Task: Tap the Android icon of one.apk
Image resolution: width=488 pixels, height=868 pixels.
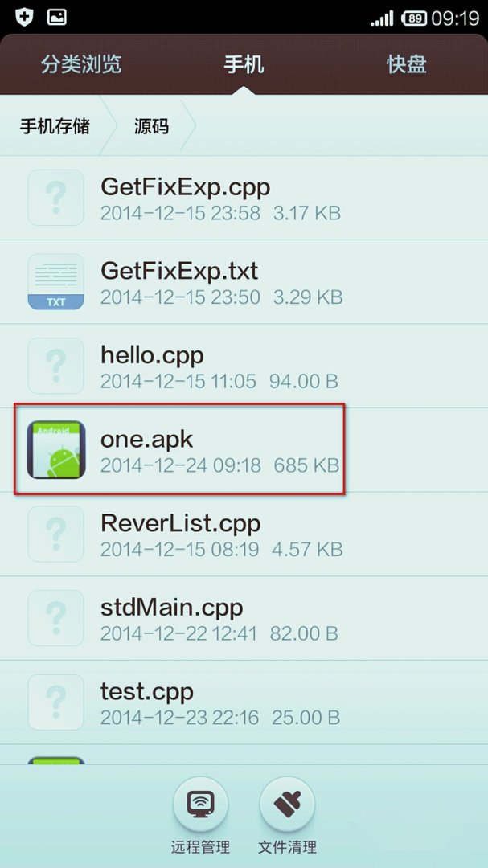Action: 56,449
